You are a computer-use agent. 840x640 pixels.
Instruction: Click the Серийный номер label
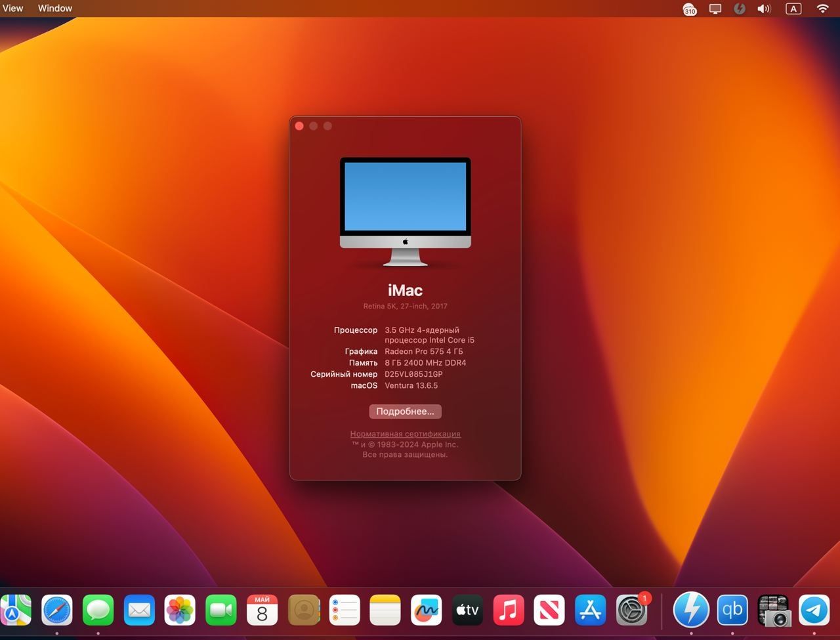[x=344, y=374]
